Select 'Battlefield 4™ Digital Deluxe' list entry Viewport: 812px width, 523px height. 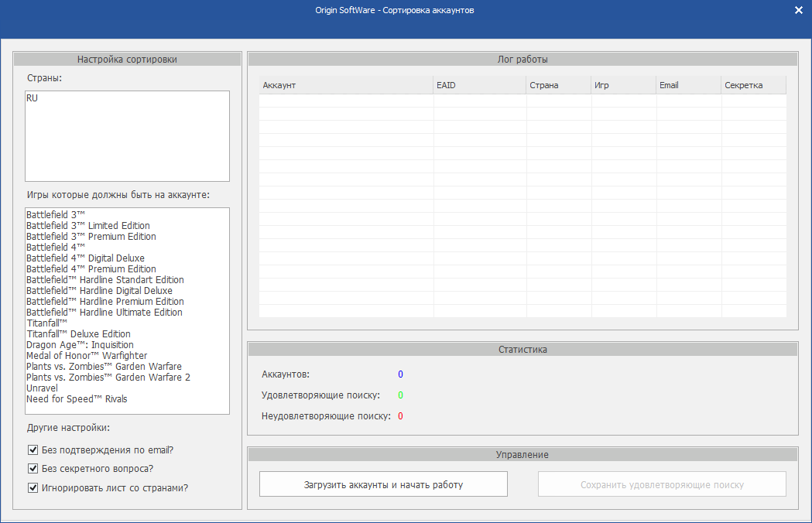click(85, 258)
